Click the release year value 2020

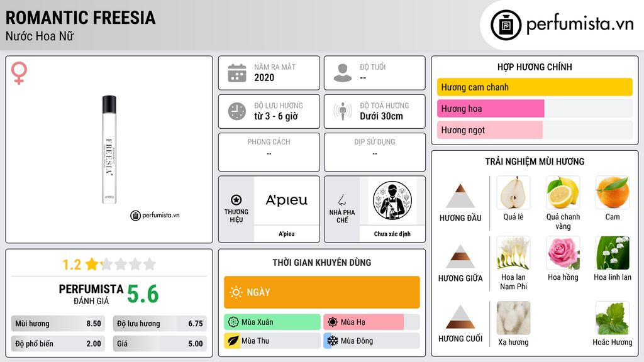264,77
